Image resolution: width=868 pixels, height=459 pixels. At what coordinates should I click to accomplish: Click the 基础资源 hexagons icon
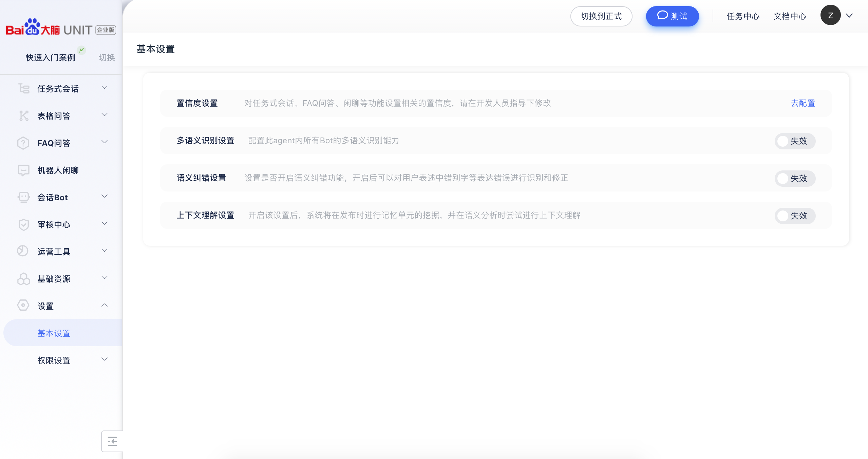23,279
